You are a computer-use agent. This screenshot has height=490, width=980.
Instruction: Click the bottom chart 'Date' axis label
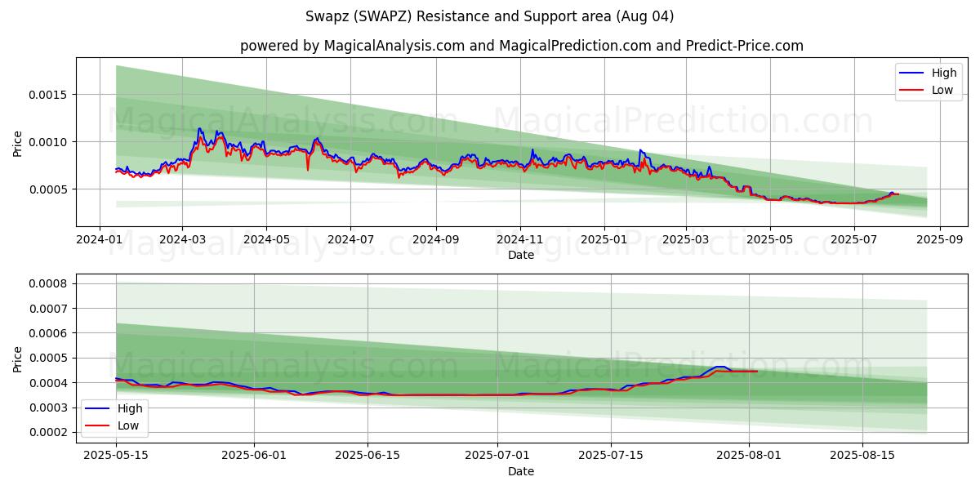point(521,471)
